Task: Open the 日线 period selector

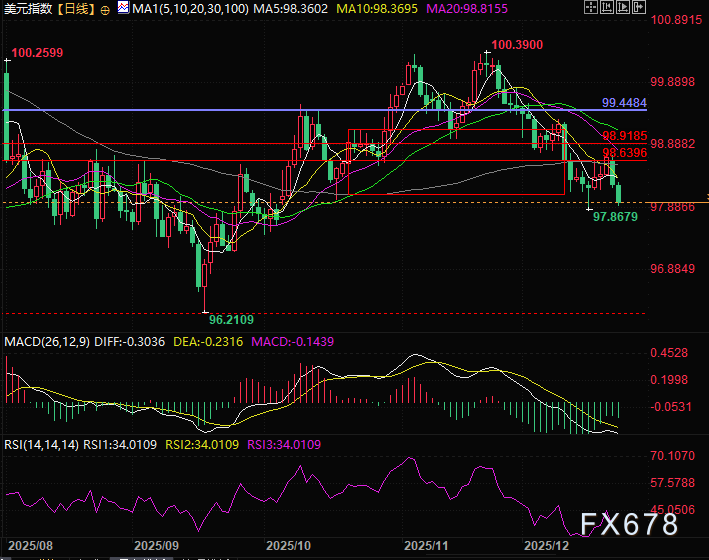Action: point(76,8)
